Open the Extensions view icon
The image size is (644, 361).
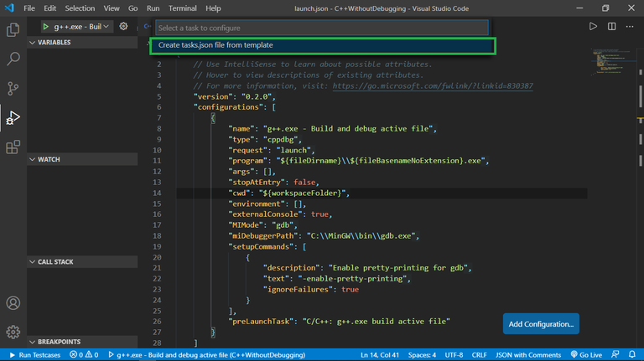pos(13,147)
